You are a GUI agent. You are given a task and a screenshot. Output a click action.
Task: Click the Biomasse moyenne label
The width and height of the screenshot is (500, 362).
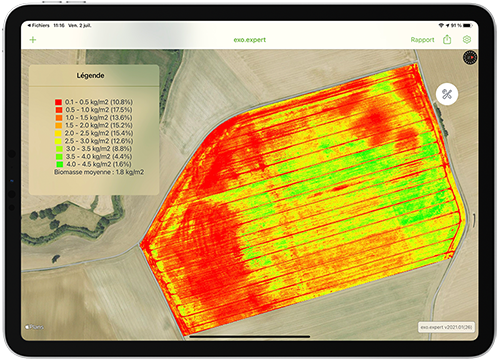(x=82, y=172)
